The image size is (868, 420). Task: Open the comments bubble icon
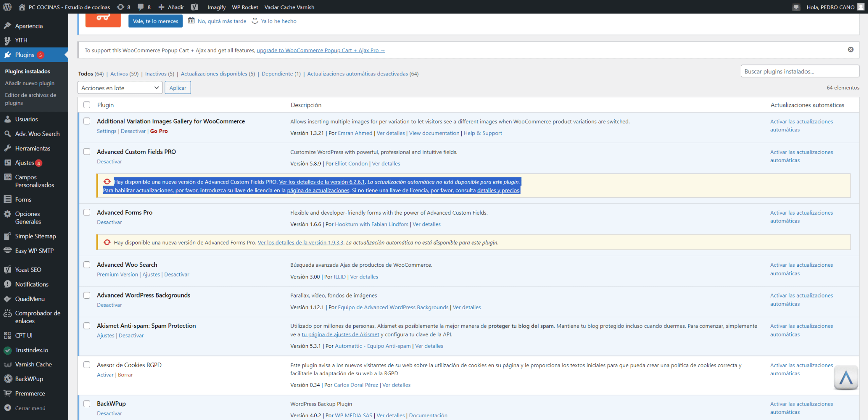(141, 7)
